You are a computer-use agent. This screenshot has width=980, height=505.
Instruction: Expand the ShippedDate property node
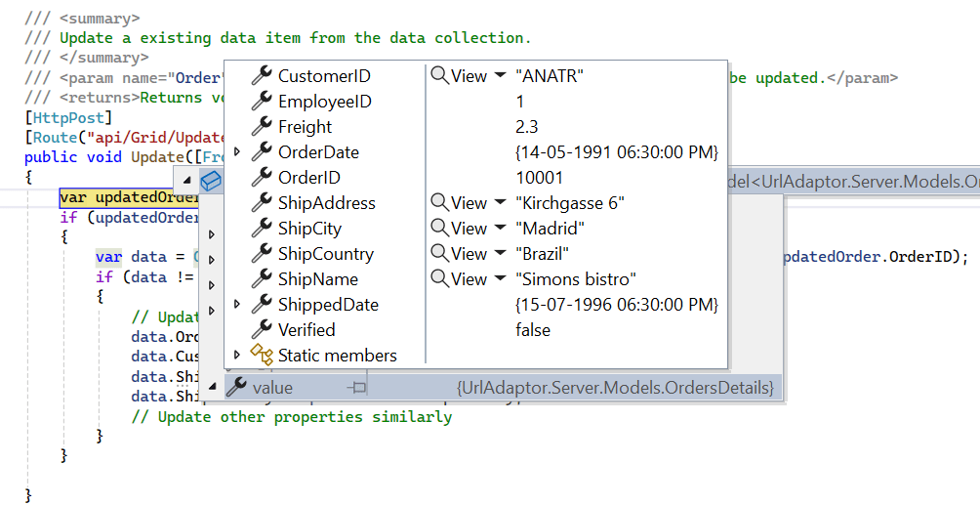pos(236,305)
